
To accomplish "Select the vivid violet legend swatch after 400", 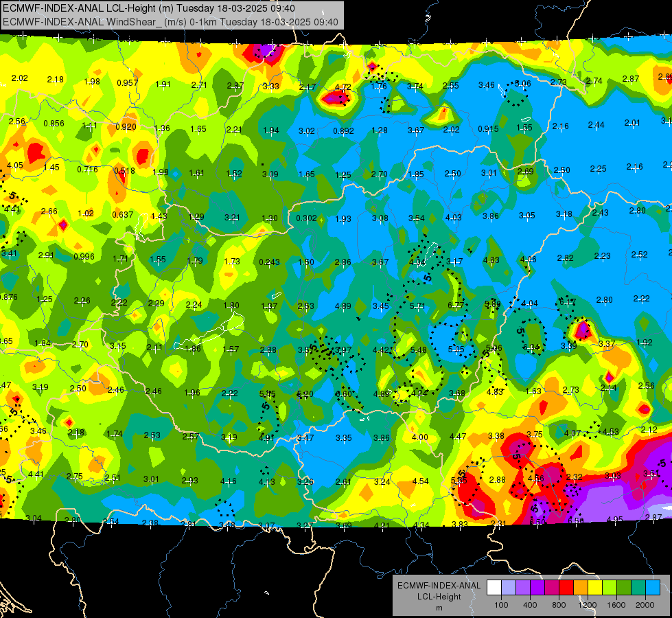I will point(537,588).
